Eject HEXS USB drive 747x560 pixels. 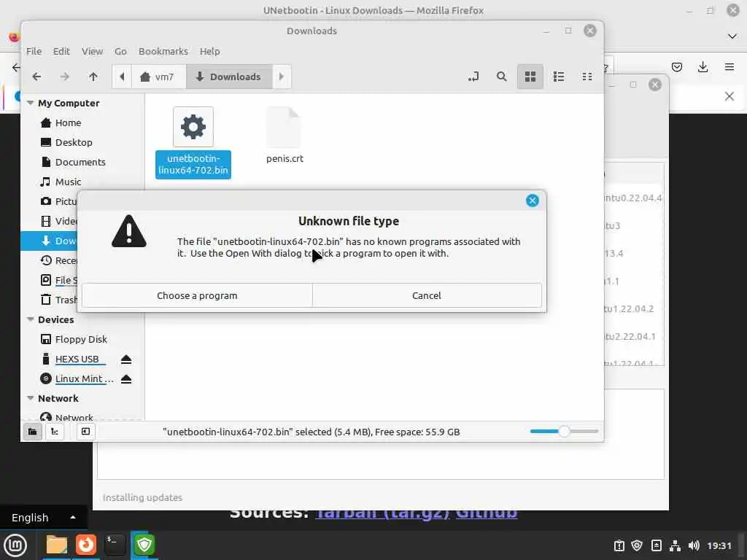[125, 359]
